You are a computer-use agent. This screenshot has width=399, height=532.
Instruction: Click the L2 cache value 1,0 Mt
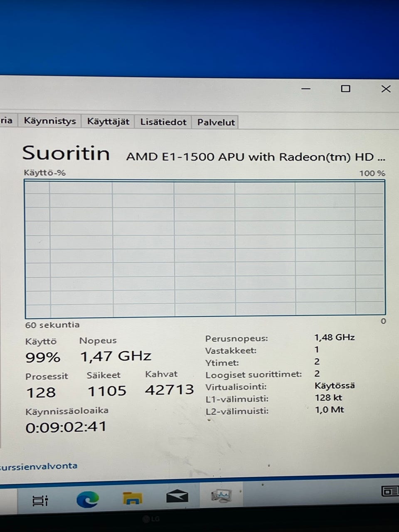[x=330, y=409]
